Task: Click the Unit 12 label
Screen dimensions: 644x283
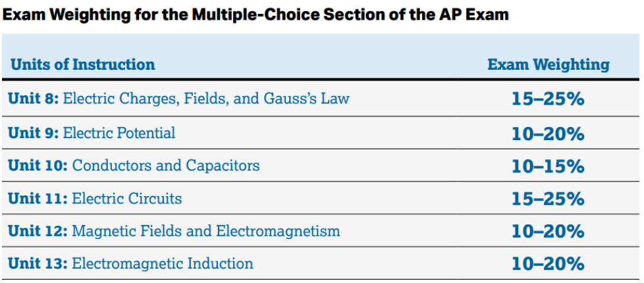Action: coord(39,231)
